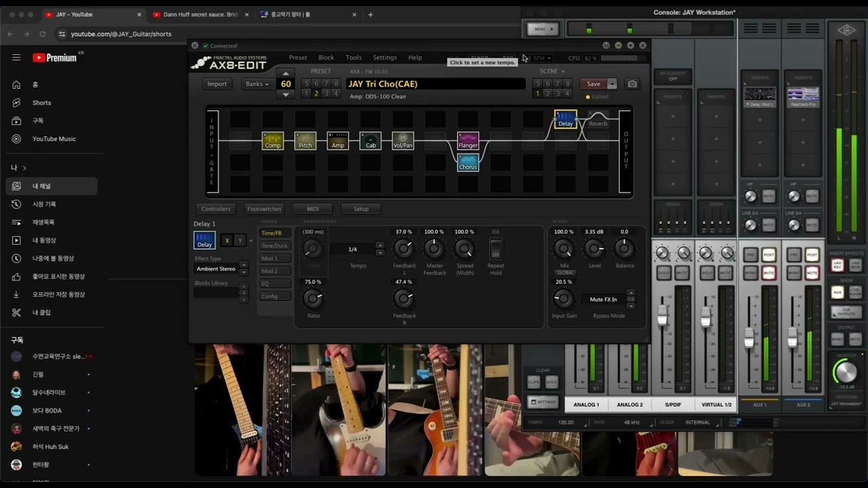Viewport: 868px width, 488px height.
Task: Open the Help menu in AX8-Edit
Action: 415,58
